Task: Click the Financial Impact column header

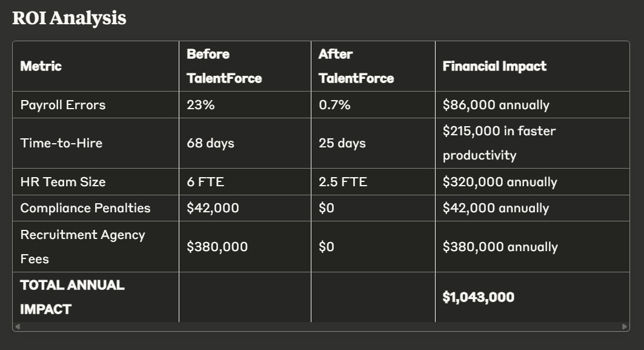Action: tap(533, 66)
